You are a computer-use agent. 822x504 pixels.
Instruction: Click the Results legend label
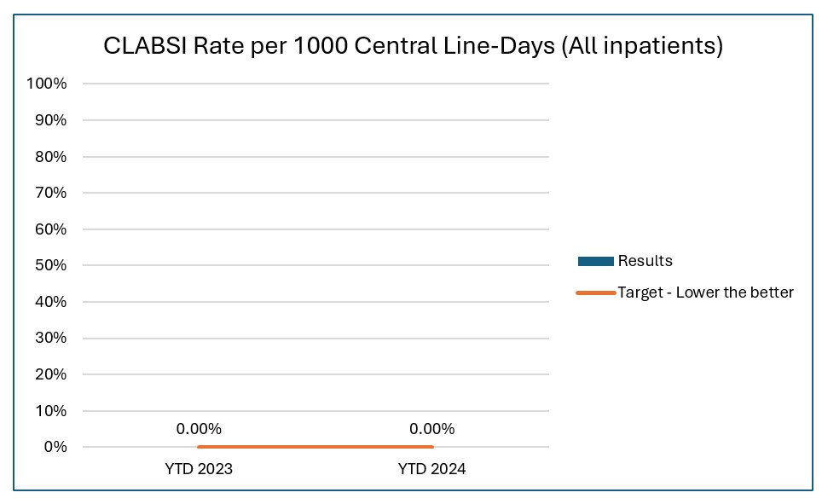645,261
